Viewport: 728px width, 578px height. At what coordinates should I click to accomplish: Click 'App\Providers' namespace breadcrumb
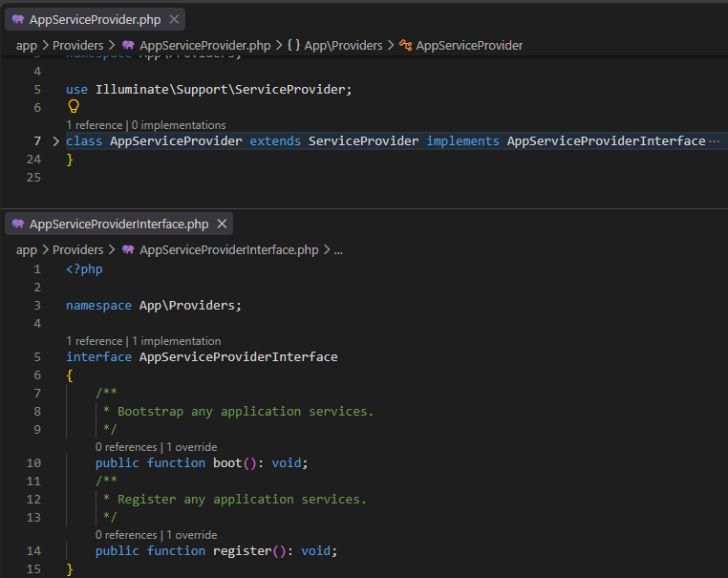[x=343, y=46]
